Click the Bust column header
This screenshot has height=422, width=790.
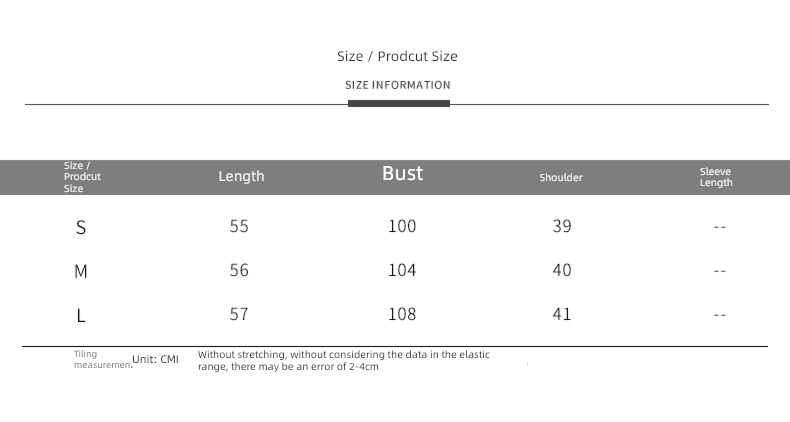[403, 173]
